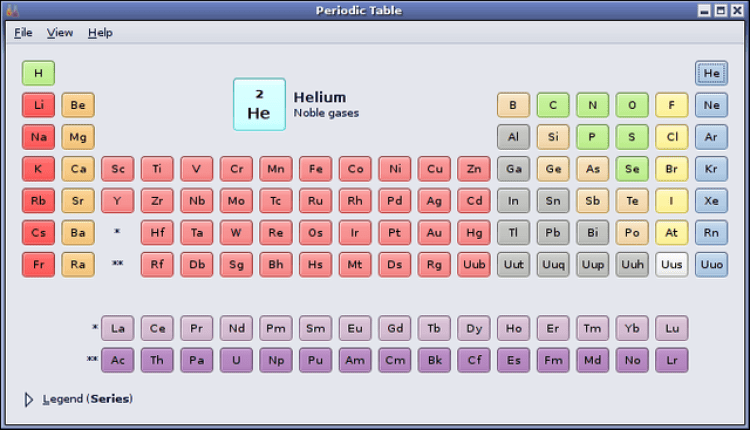Click the Argon (Ar) element
The width and height of the screenshot is (750, 430).
click(x=711, y=137)
